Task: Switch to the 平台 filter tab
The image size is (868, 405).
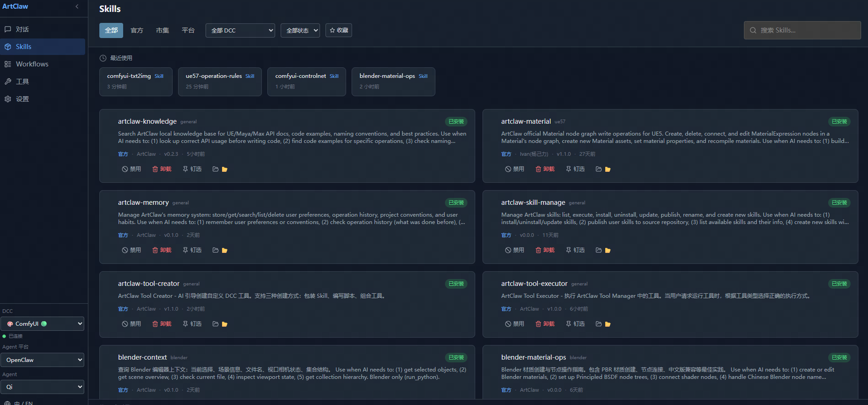Action: (188, 30)
